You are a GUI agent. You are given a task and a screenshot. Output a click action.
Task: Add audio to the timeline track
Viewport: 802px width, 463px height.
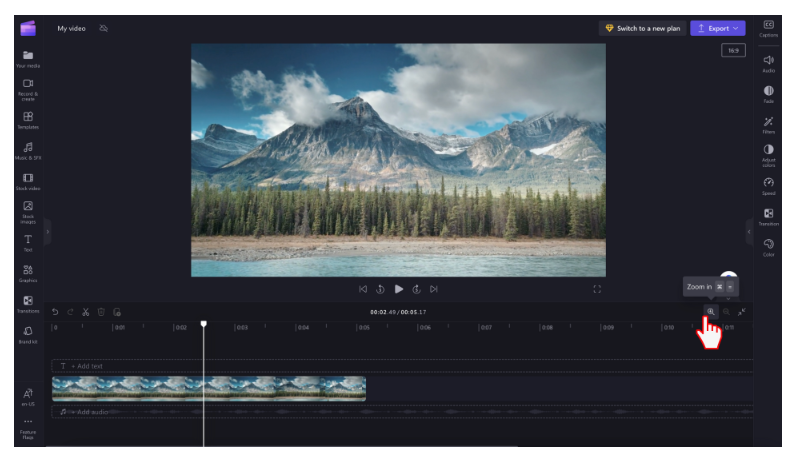402,412
